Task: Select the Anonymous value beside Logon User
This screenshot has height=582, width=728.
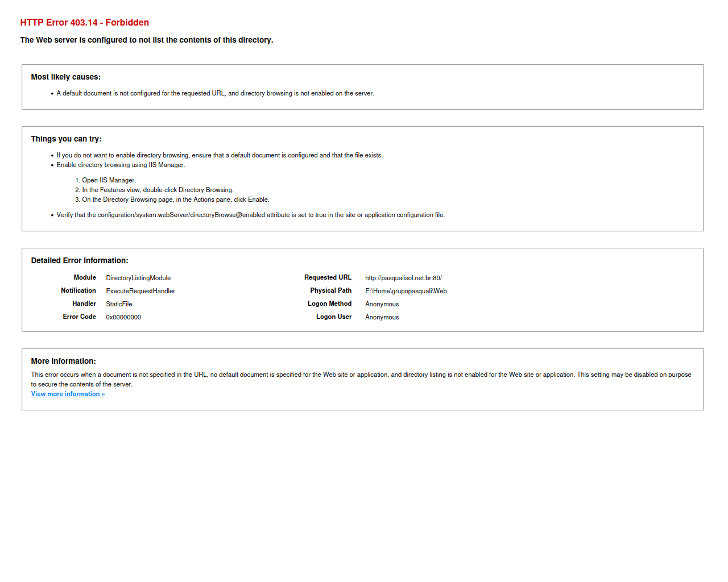Action: click(x=382, y=317)
